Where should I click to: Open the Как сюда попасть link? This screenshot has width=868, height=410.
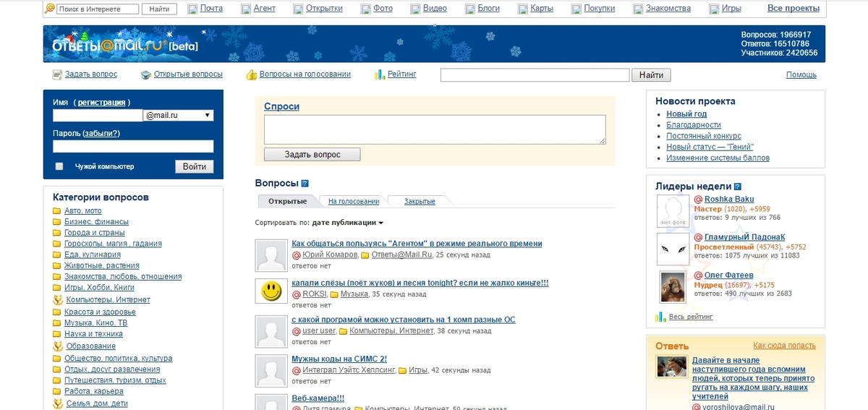tap(784, 346)
